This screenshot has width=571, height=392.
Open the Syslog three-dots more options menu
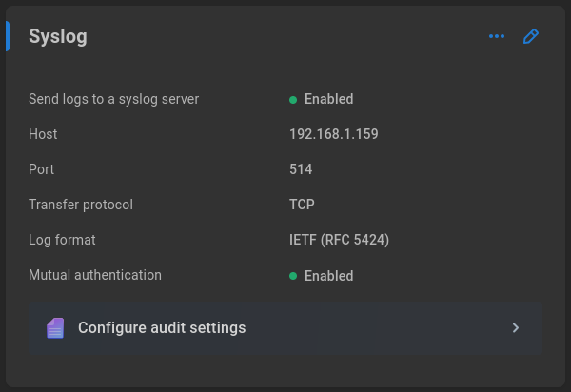pos(497,36)
